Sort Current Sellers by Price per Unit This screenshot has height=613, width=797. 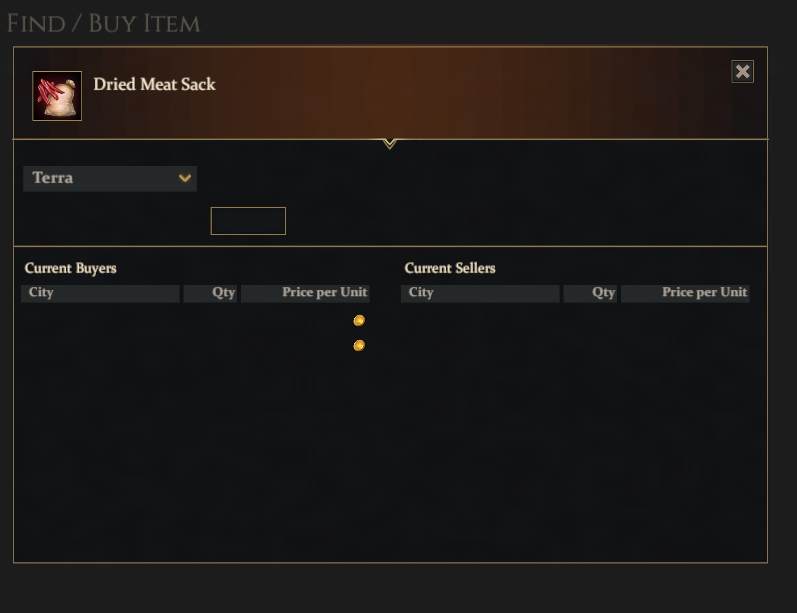685,293
